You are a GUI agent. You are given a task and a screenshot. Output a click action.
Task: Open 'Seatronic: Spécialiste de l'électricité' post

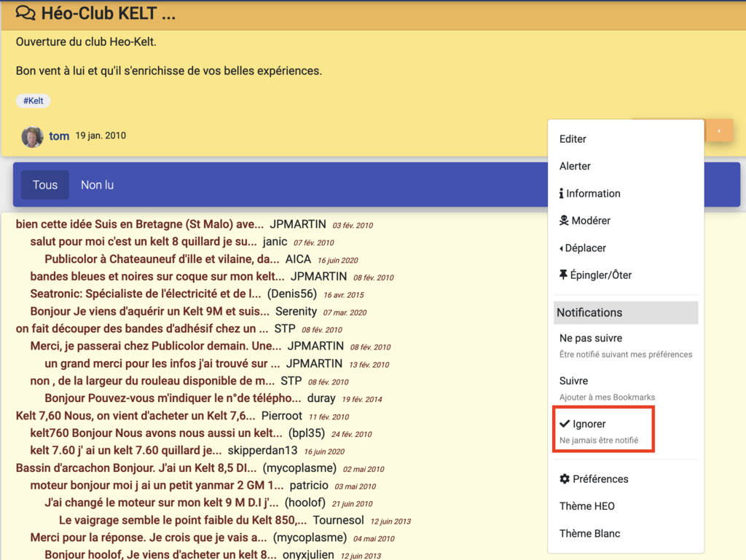pos(146,293)
